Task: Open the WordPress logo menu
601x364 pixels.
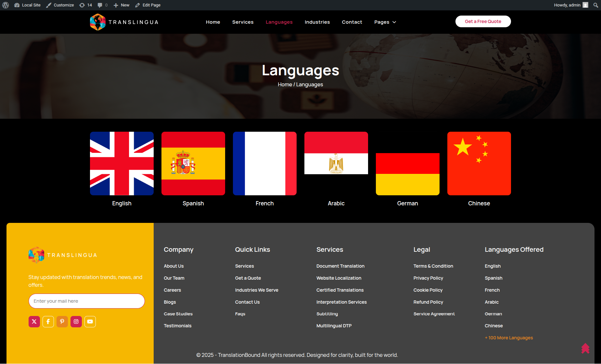Action: click(x=6, y=5)
